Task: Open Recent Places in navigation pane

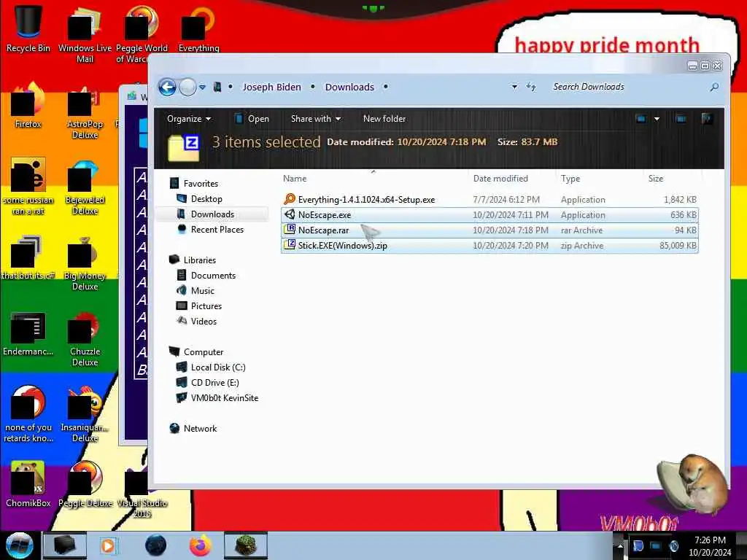Action: (217, 230)
